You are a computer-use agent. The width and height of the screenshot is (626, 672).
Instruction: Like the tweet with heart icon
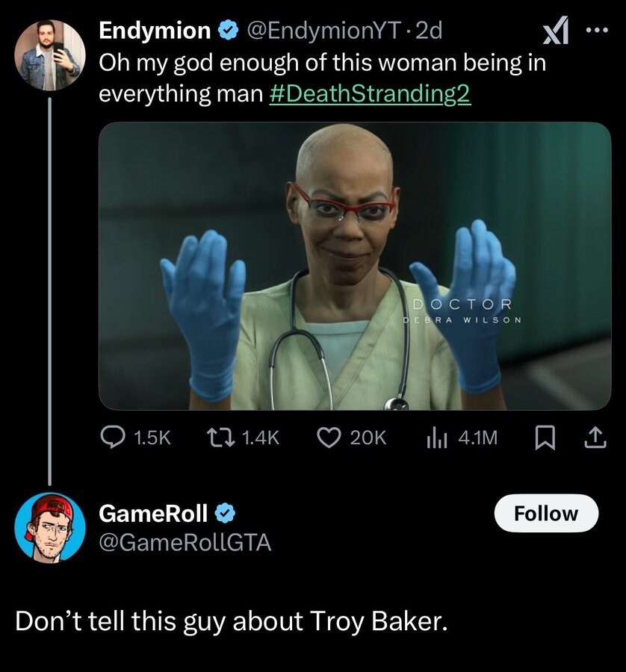pos(329,438)
